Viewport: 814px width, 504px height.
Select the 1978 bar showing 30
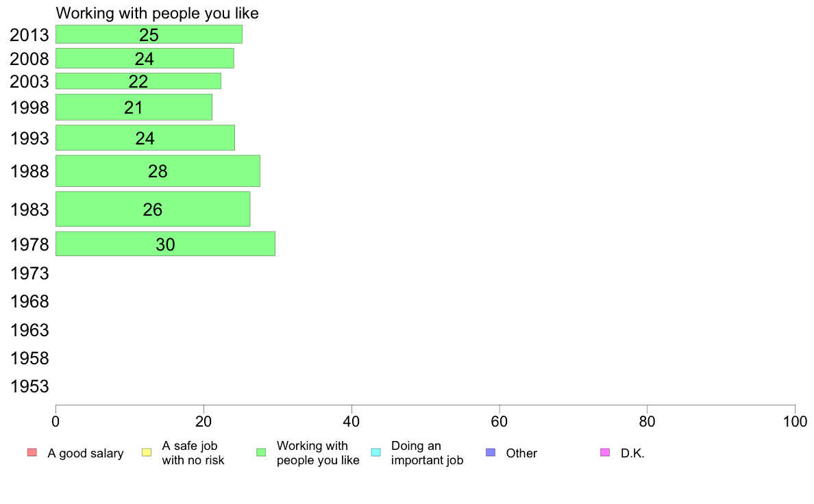click(x=166, y=244)
